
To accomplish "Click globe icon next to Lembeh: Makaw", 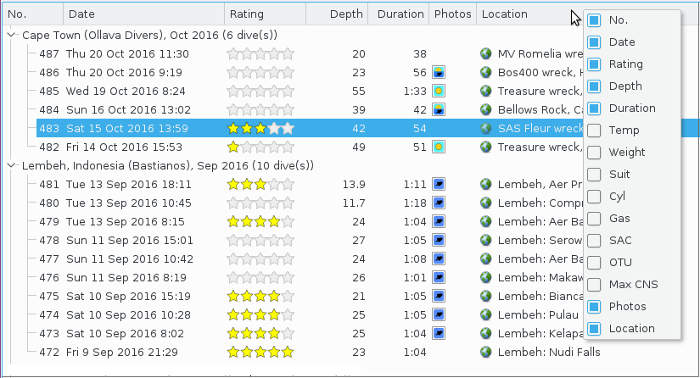I will [486, 278].
